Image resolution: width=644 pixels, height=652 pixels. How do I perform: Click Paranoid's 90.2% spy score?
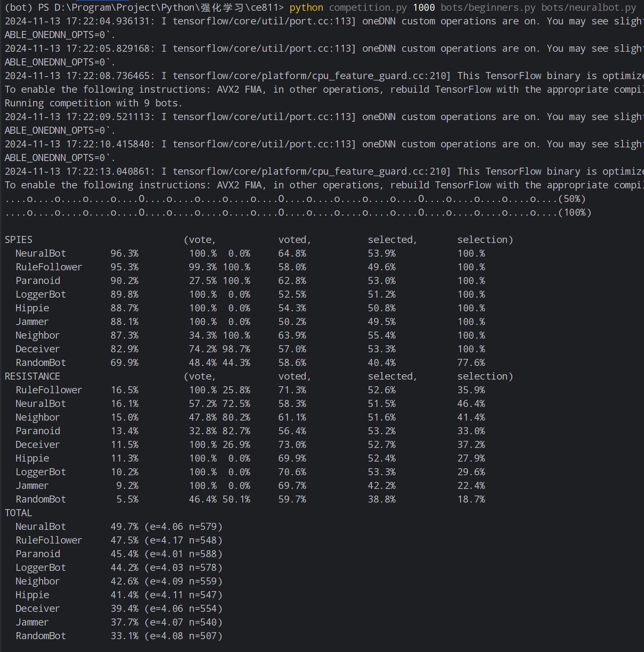[124, 281]
